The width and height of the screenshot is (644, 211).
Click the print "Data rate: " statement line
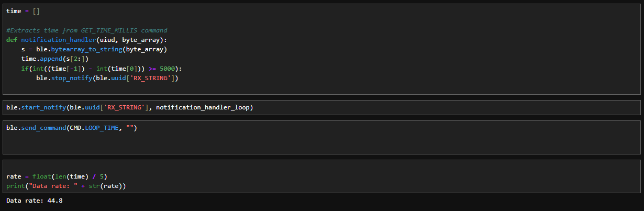(66, 186)
